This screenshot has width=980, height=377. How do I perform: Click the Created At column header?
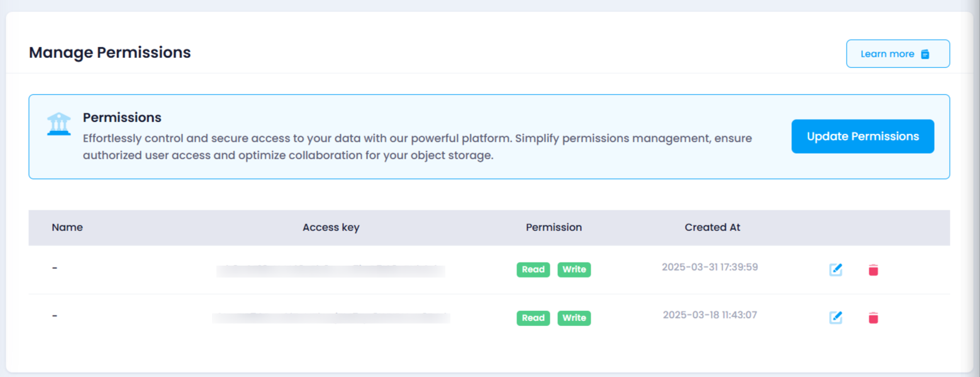coord(712,227)
